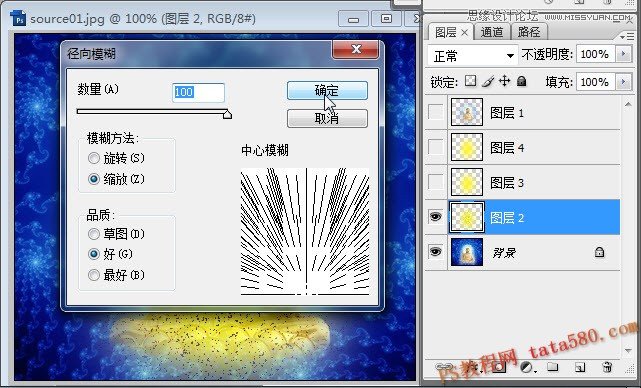Click 背景 layer thumbnail
Screen dimensions: 641x388
(x=466, y=252)
